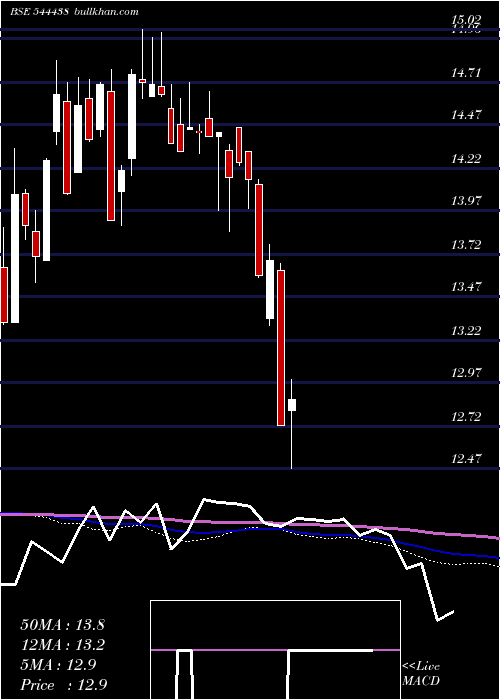The height and width of the screenshot is (700, 500).
Task: Click the 15.02 price axis label
Action: pos(467,20)
